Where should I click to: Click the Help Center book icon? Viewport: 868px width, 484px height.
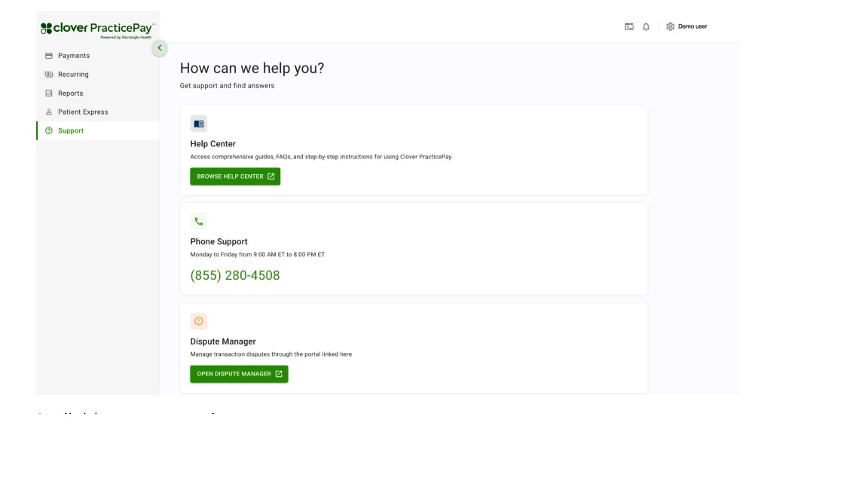click(199, 124)
